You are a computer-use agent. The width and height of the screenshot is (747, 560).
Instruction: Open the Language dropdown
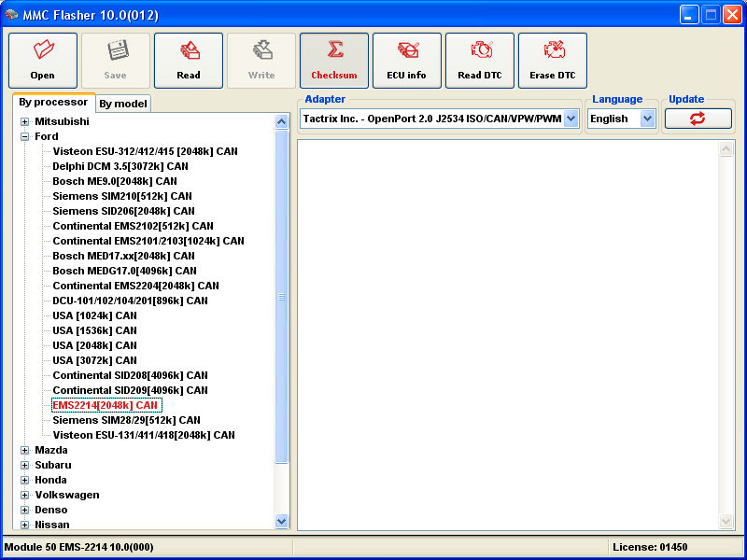(x=647, y=119)
